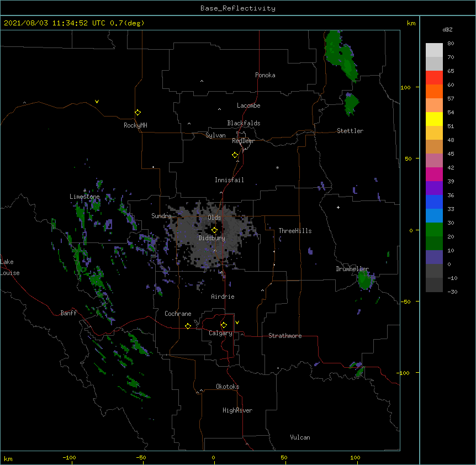The height and width of the screenshot is (465, 476).
Task: Click the Blackfalds label
Action: pyautogui.click(x=244, y=123)
